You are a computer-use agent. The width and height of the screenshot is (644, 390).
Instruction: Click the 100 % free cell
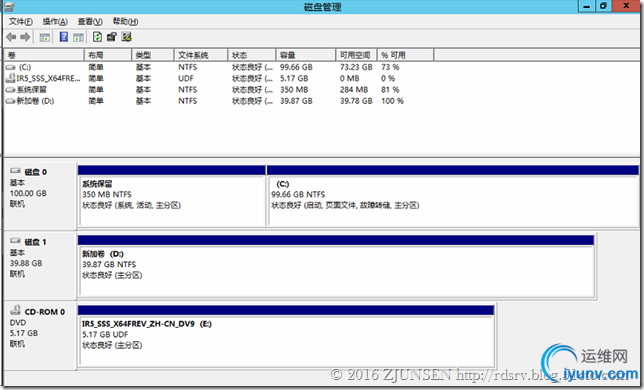(x=392, y=101)
